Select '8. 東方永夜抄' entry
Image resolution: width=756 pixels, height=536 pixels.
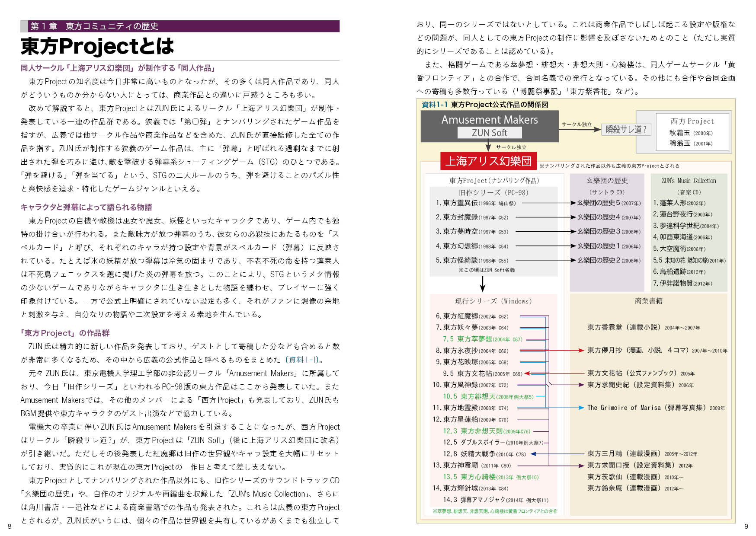tap(472, 351)
